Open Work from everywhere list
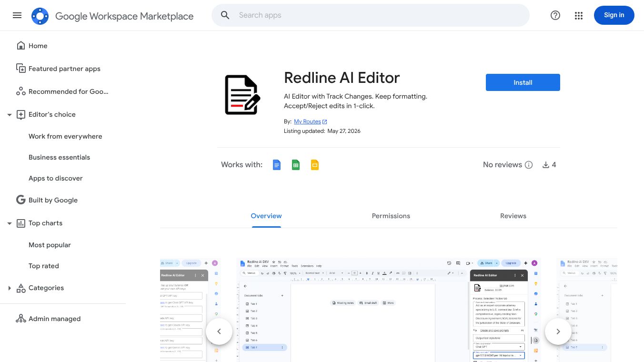The image size is (644, 362). [x=65, y=136]
